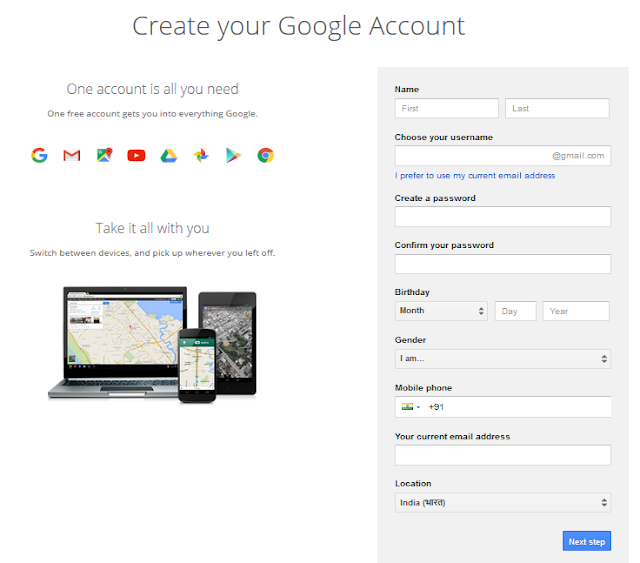Click the devices illustration with maps
This screenshot has height=563, width=640.
[x=152, y=345]
